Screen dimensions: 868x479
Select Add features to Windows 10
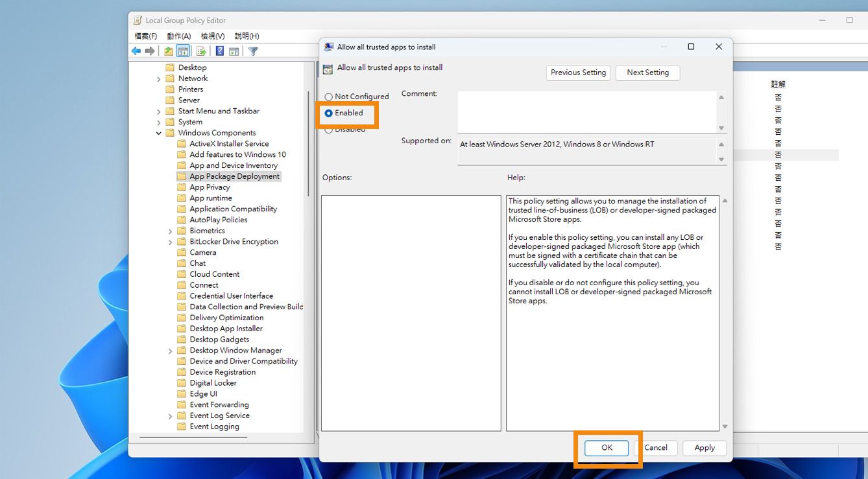tap(237, 155)
